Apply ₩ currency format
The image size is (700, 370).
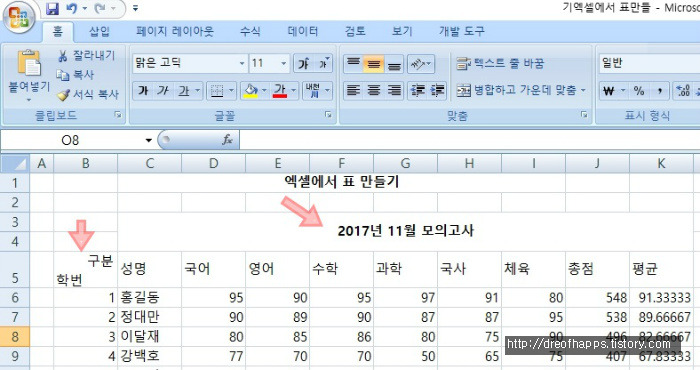[x=609, y=91]
